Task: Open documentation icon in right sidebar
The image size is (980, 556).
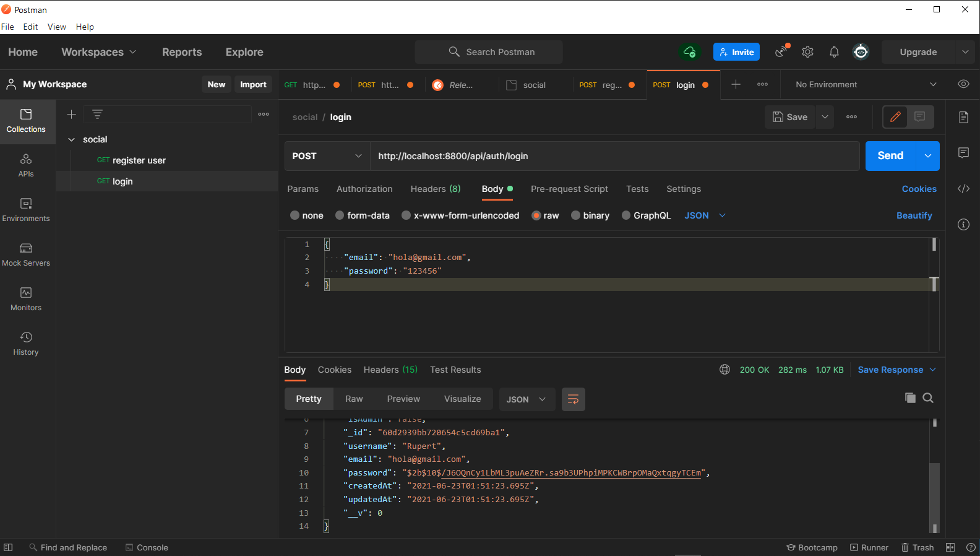Action: 963,117
